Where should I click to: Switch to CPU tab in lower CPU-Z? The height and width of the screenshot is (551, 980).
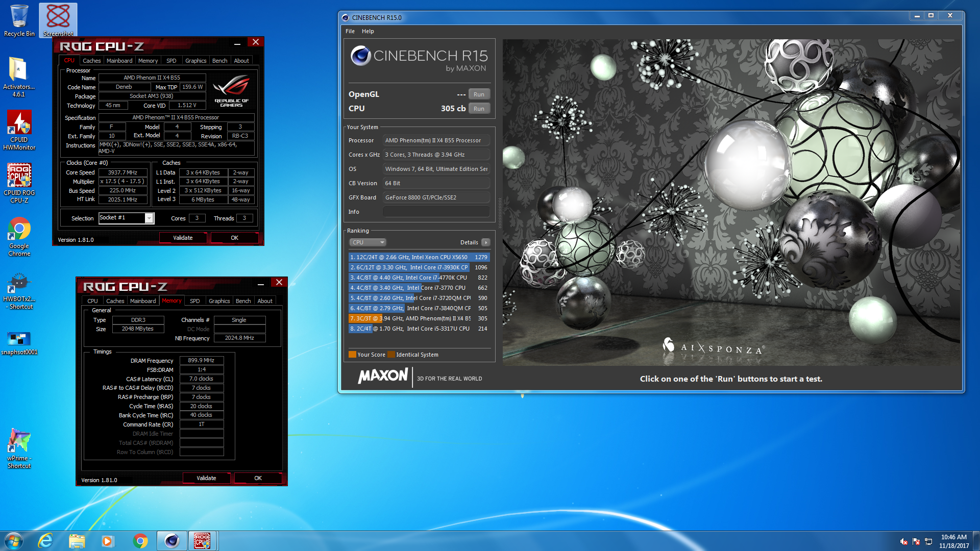pos(92,301)
